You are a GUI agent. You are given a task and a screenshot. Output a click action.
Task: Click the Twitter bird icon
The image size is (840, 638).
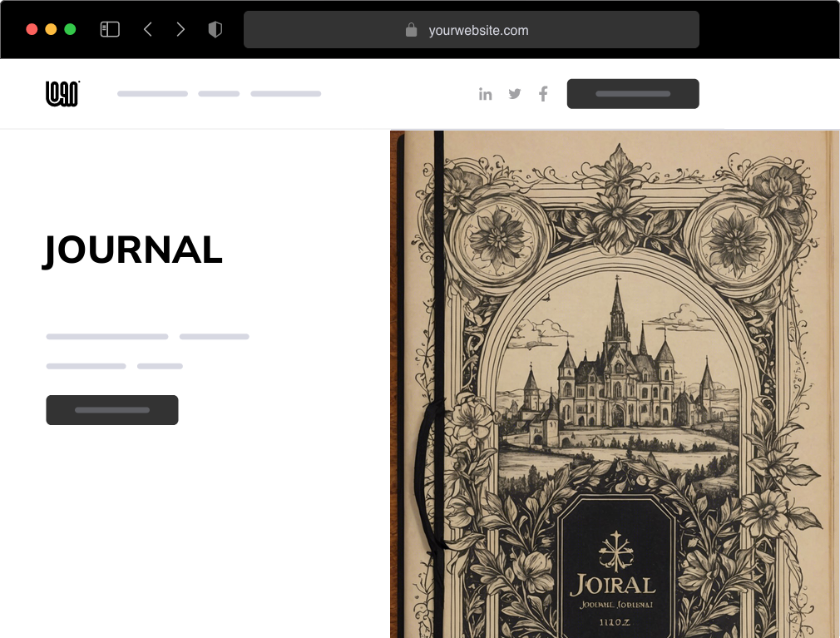point(515,93)
